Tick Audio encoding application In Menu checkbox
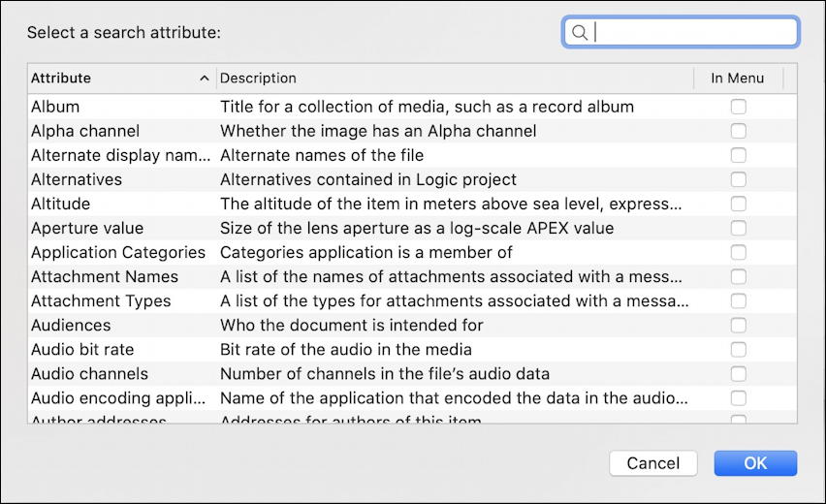826x504 pixels. point(738,397)
